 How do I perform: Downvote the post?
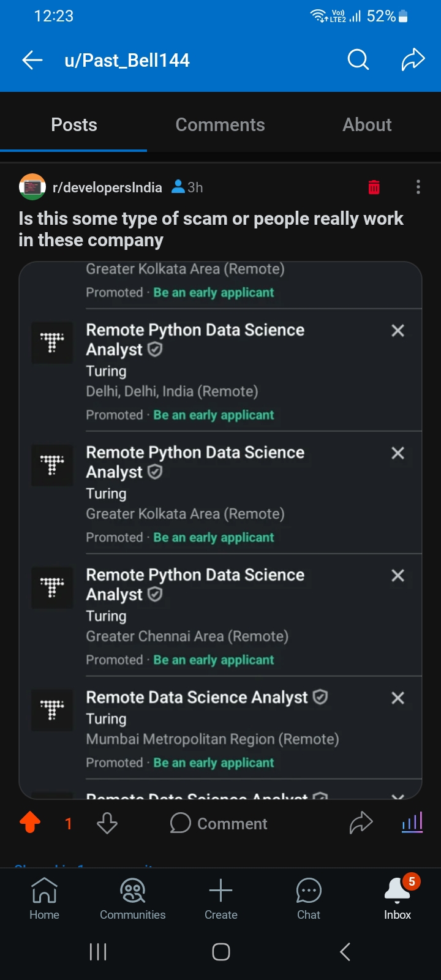(x=107, y=823)
